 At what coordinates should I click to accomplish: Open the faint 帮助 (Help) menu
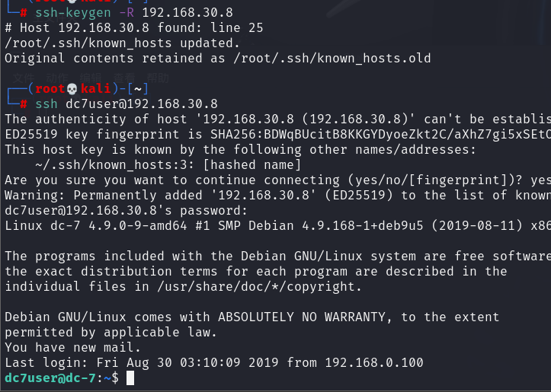(158, 78)
